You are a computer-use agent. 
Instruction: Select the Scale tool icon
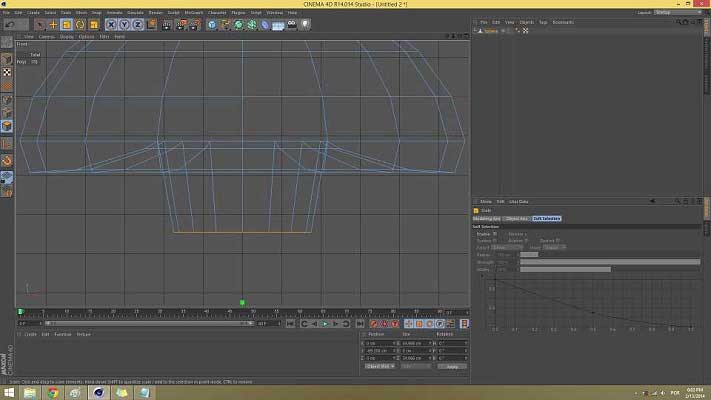[x=66, y=24]
